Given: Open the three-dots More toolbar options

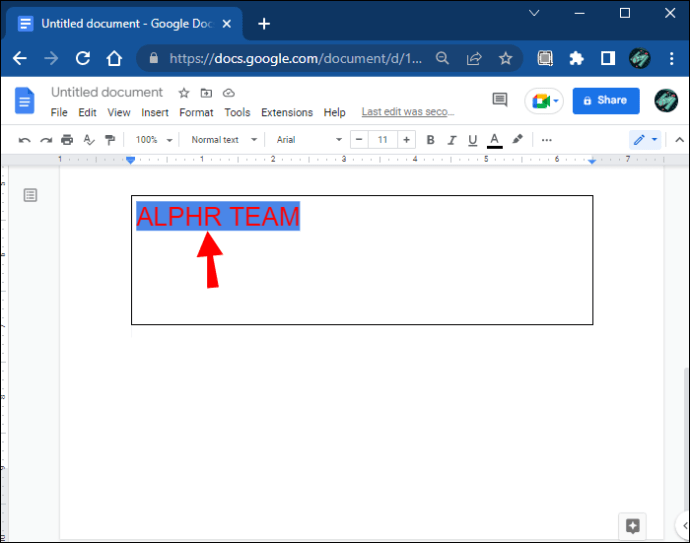Looking at the screenshot, I should (x=547, y=140).
